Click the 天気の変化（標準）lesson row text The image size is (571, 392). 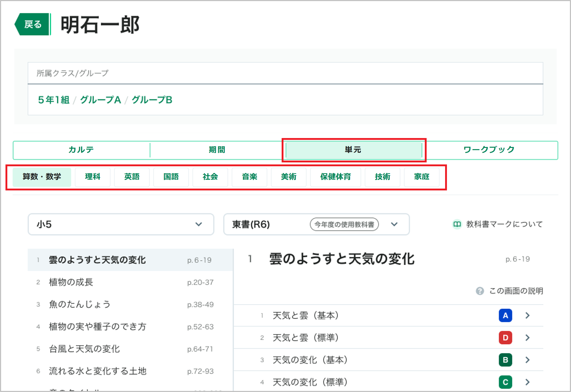[310, 382]
